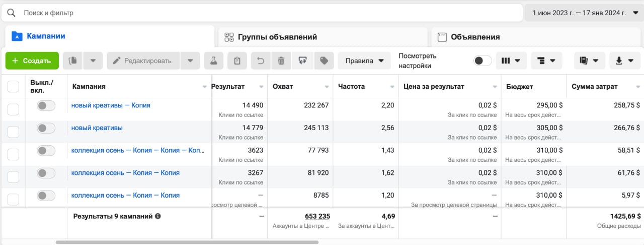Open the Частота column menu arrow
The image size is (644, 245).
(392, 87)
